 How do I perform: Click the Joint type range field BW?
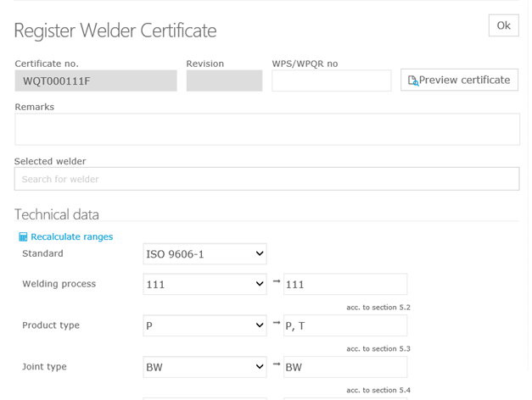(x=345, y=367)
